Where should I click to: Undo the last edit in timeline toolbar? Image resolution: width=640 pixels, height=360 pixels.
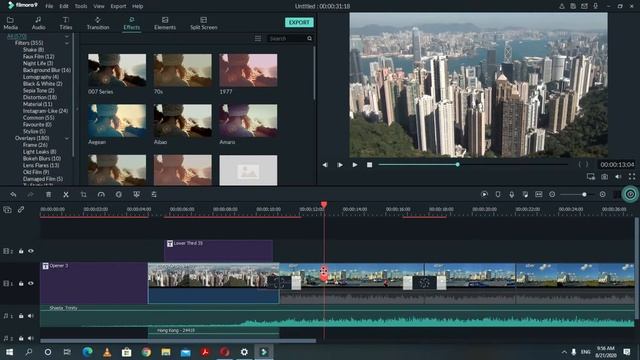pyautogui.click(x=13, y=195)
